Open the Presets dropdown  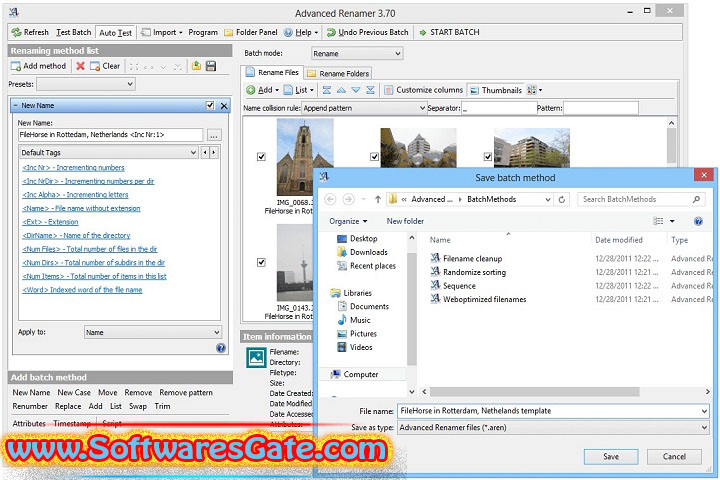coord(86,84)
